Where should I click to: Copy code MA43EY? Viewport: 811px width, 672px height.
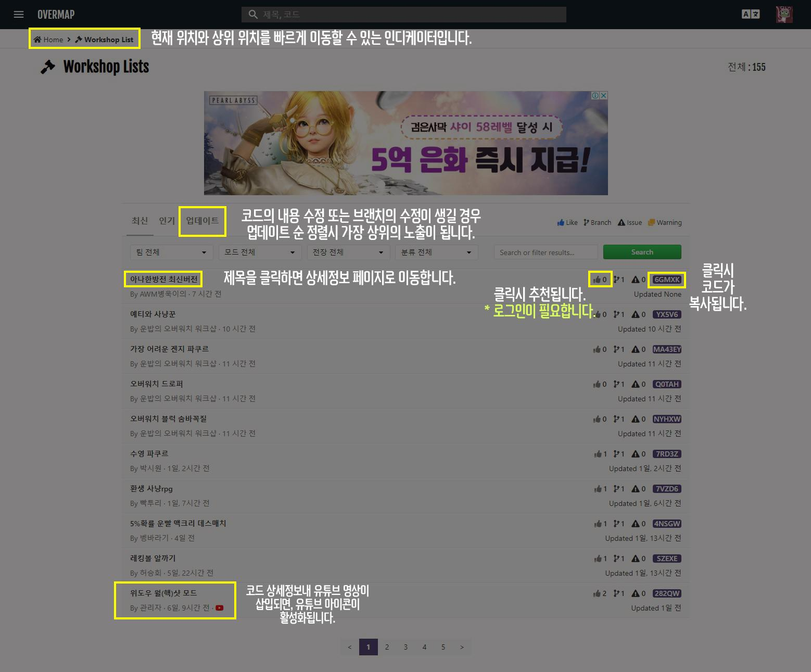tap(667, 349)
